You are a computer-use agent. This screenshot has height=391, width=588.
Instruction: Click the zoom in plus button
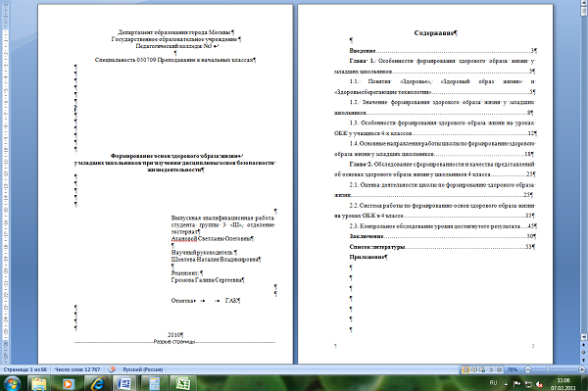click(581, 369)
